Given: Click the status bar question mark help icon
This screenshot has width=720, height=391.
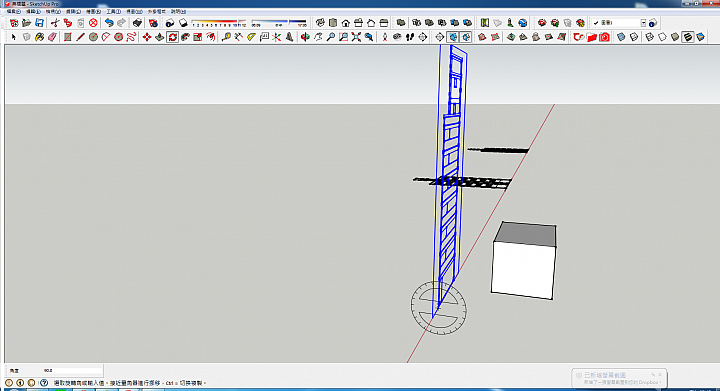Looking at the screenshot, I should pyautogui.click(x=44, y=383).
